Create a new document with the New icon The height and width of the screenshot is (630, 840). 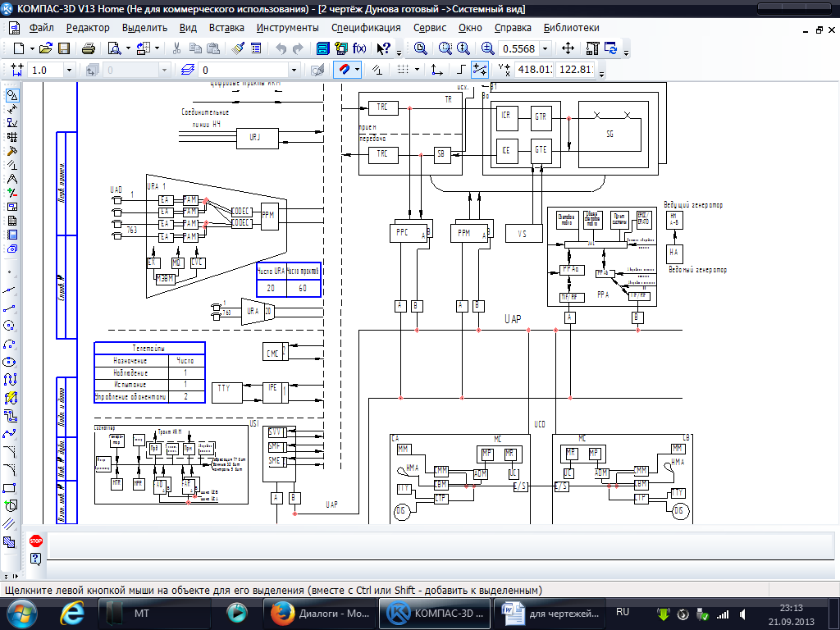pyautogui.click(x=19, y=48)
